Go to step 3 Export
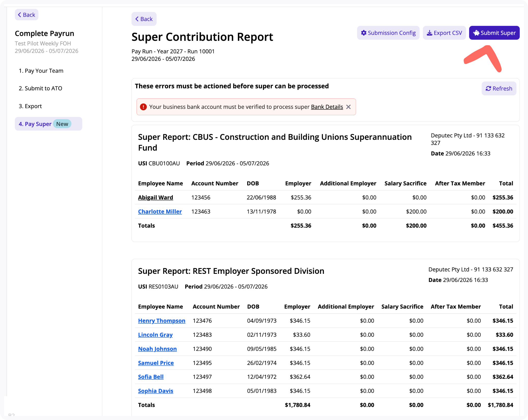Image resolution: width=528 pixels, height=420 pixels. click(30, 106)
